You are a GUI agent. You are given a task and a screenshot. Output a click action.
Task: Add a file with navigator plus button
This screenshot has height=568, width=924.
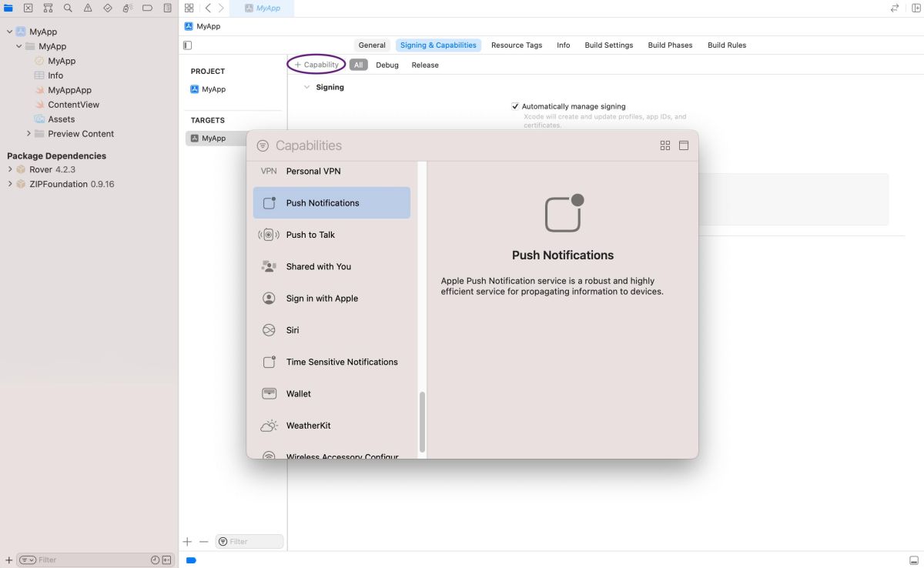[x=8, y=560]
